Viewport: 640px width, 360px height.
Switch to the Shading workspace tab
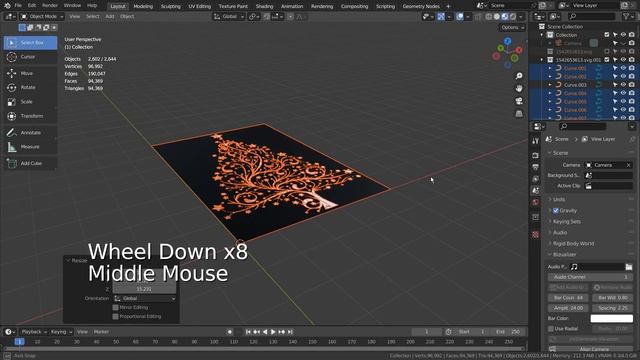(x=264, y=6)
